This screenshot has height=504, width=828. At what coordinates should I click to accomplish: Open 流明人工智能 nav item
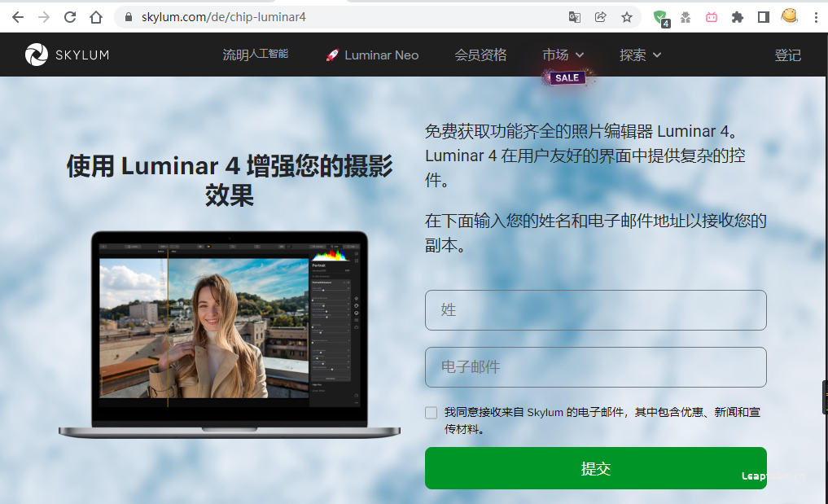click(x=256, y=55)
